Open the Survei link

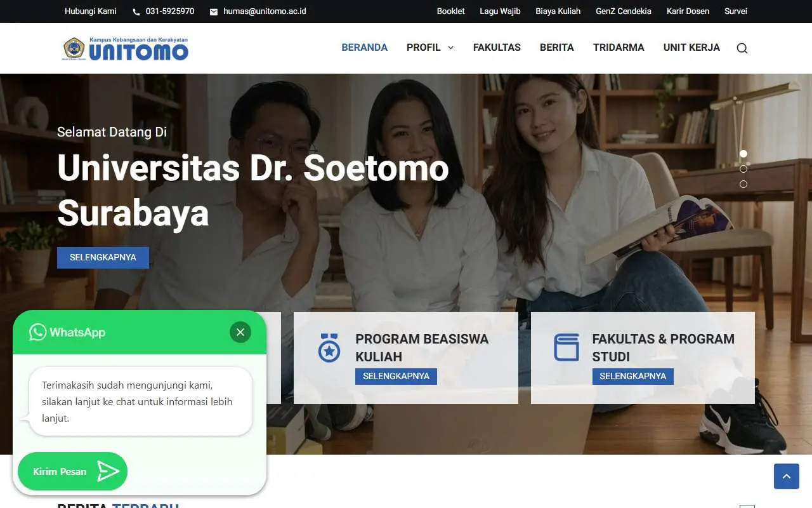point(736,11)
